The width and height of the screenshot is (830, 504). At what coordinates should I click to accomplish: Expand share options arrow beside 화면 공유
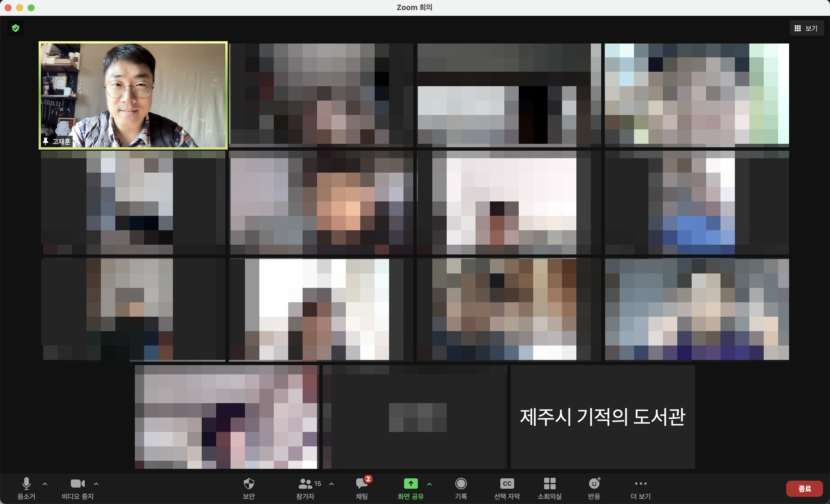(x=429, y=484)
